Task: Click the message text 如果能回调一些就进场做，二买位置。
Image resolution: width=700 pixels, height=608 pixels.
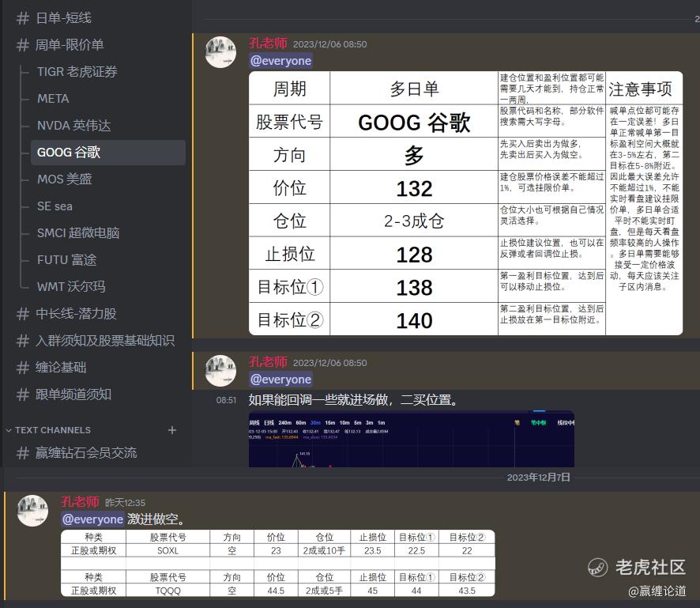Action: 354,400
